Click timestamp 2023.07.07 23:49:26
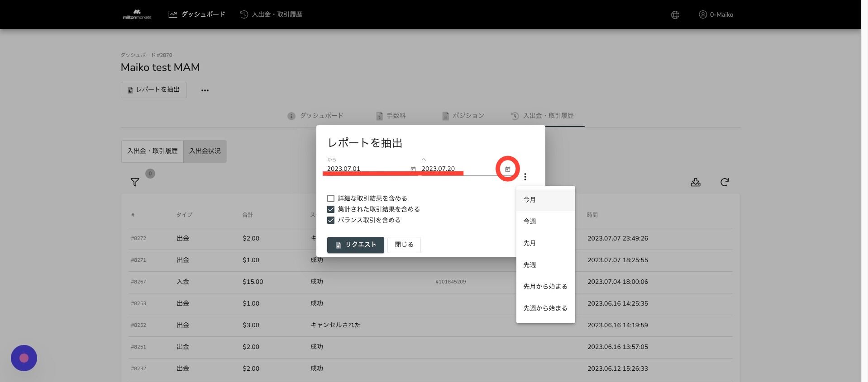This screenshot has width=868, height=382. coord(618,238)
